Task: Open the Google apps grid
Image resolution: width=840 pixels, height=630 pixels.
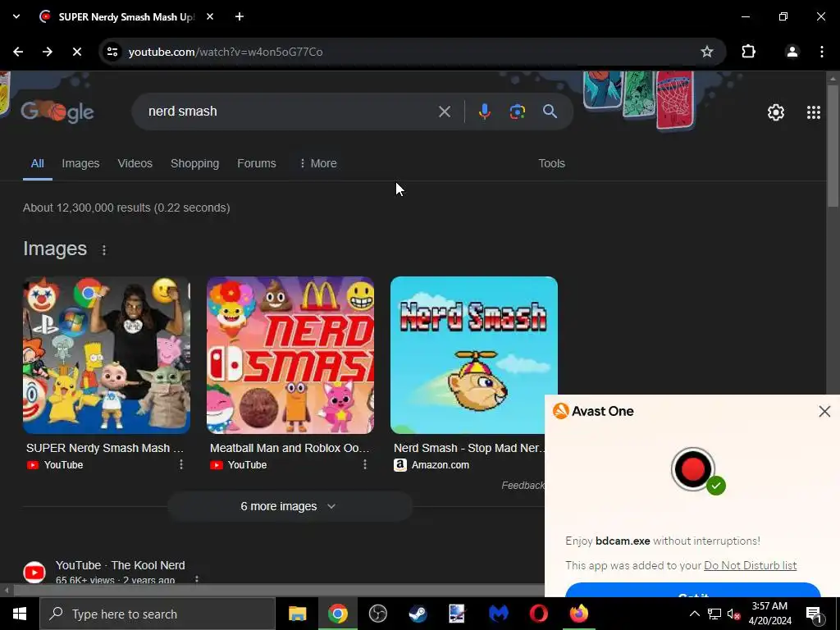Action: 813,112
